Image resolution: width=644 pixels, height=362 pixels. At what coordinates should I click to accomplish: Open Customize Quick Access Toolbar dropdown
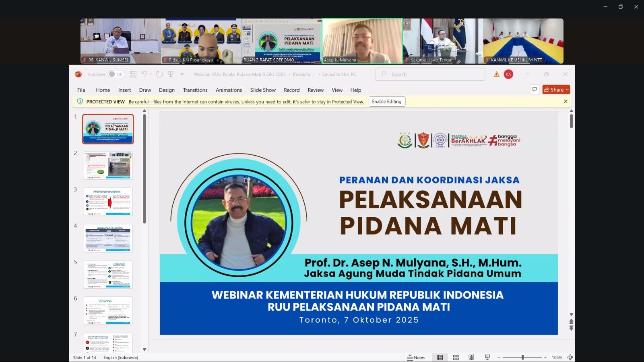[182, 74]
